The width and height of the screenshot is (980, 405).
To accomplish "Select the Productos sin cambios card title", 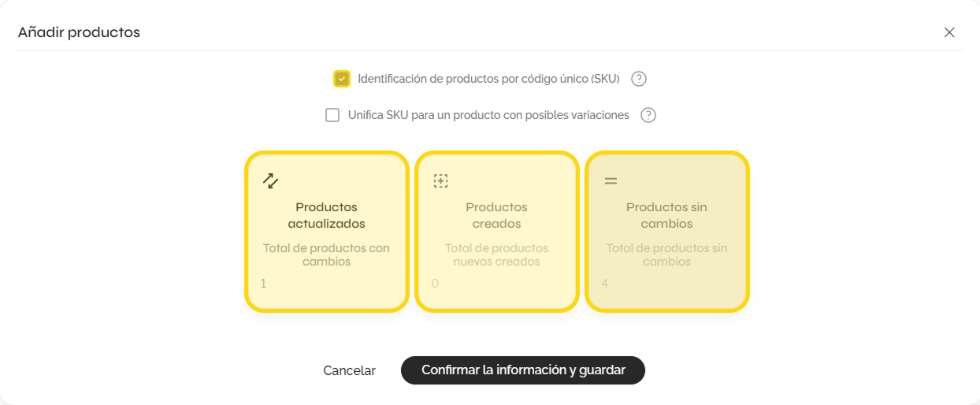I will [x=666, y=215].
